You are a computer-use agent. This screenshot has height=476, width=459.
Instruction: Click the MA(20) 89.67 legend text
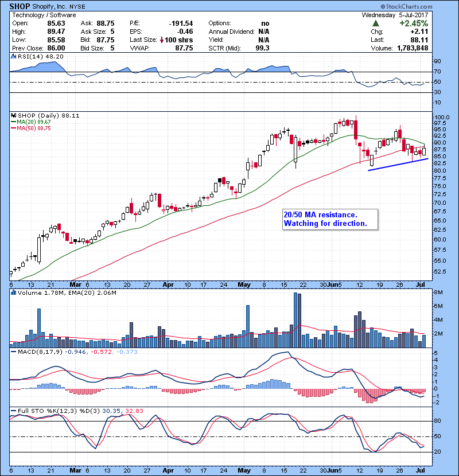tap(34, 122)
